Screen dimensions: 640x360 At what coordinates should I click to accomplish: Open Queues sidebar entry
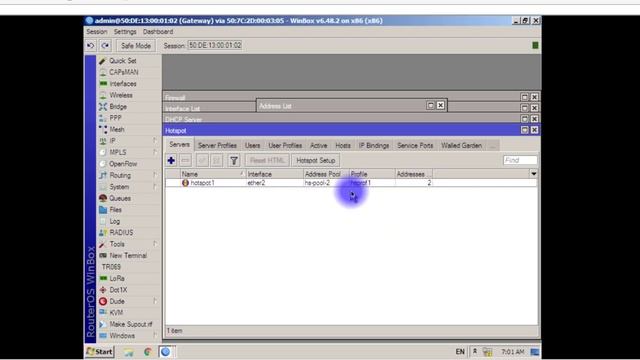coord(120,198)
